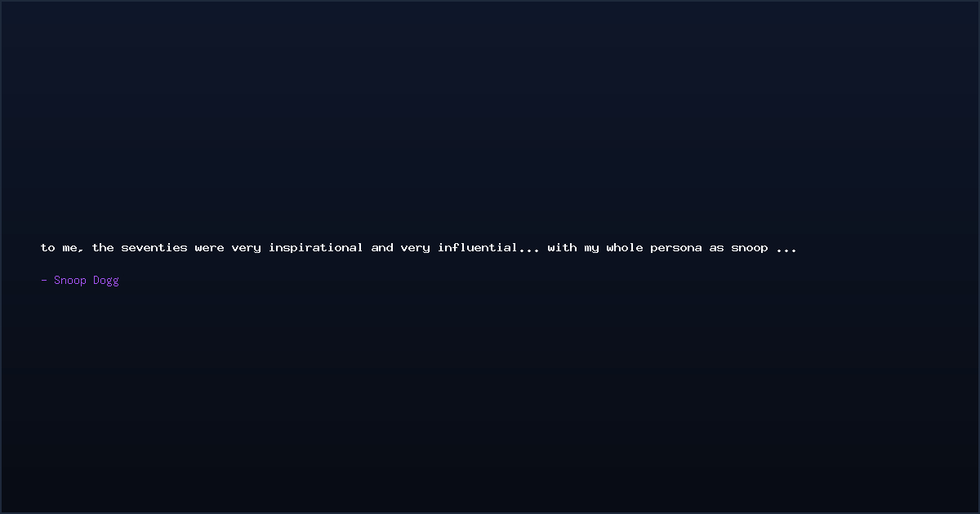Click "very" just before "influential"
The height and width of the screenshot is (514, 980).
416,248
